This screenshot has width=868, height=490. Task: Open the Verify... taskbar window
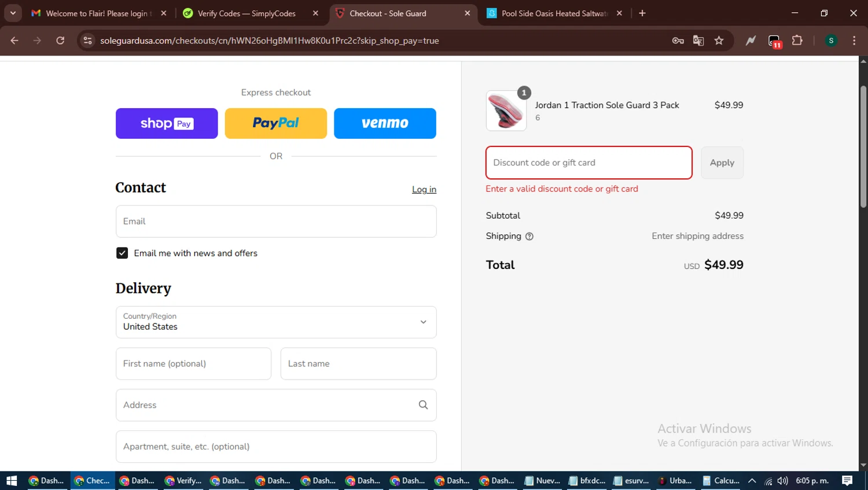[x=183, y=481]
